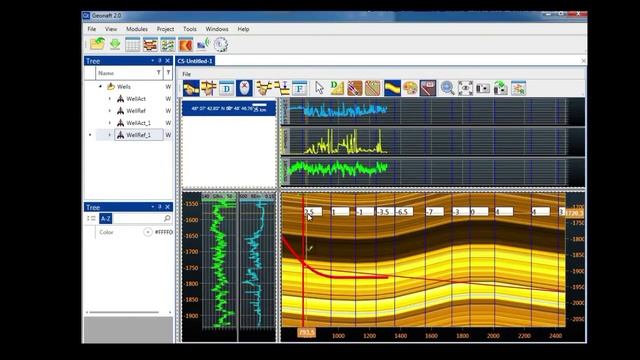This screenshot has height=360, width=640.
Task: Click the horizontal scrollbar in properties panel
Action: tap(124, 312)
